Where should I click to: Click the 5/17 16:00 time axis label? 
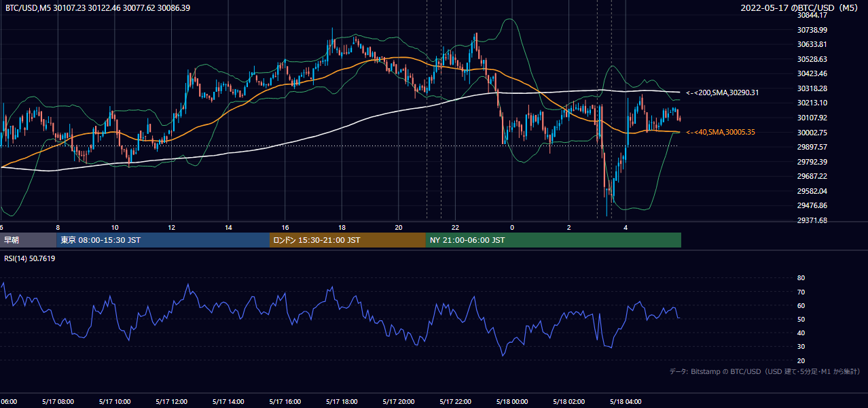[285, 402]
